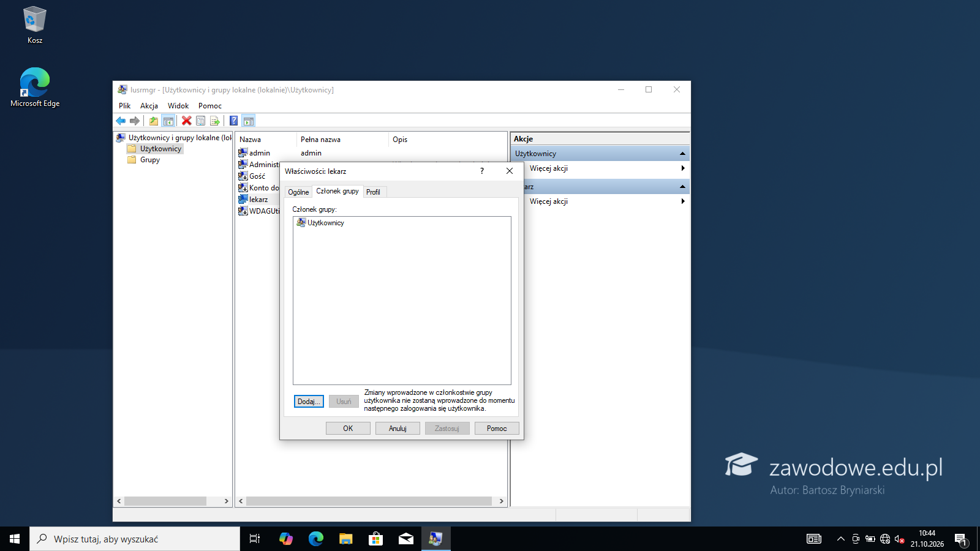The width and height of the screenshot is (980, 551).
Task: Open the Plik menu
Action: (x=125, y=106)
